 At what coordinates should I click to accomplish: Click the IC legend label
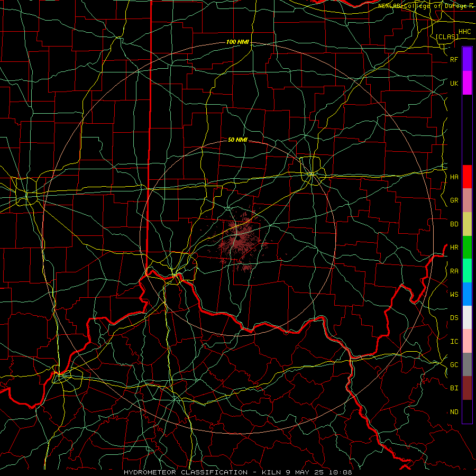click(x=454, y=342)
